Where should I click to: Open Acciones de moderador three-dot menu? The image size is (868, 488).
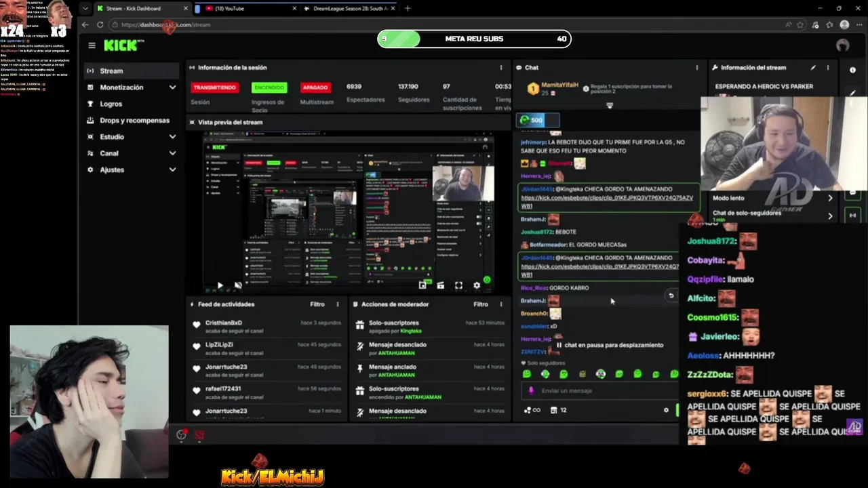pyautogui.click(x=501, y=304)
